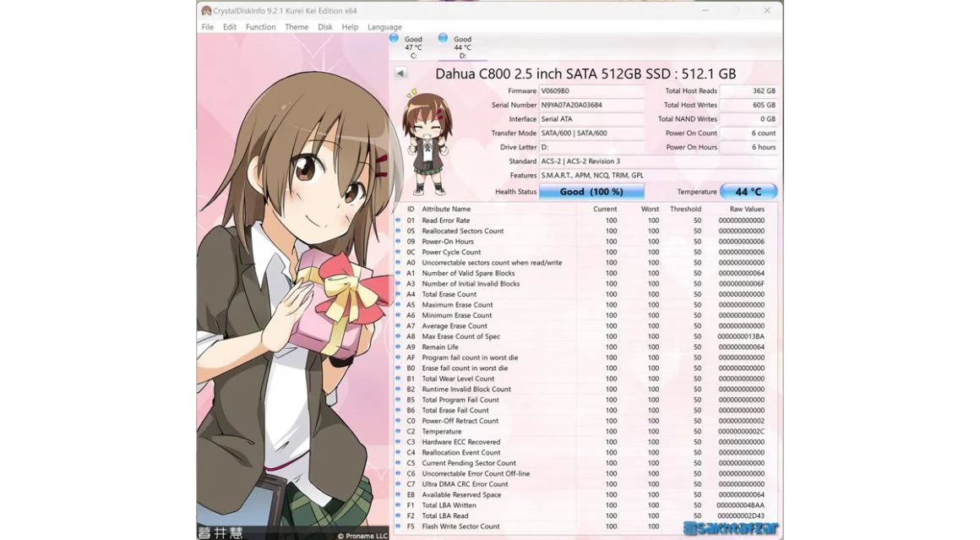Click status icon for Current Pending Sector Count
The height and width of the screenshot is (540, 980).
(x=398, y=463)
